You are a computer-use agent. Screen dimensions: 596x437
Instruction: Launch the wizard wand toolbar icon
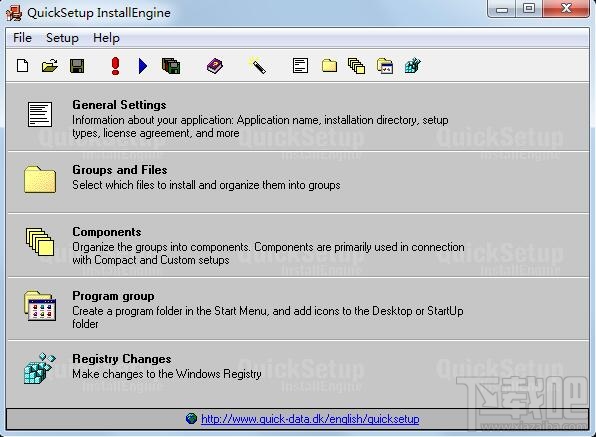pyautogui.click(x=257, y=65)
